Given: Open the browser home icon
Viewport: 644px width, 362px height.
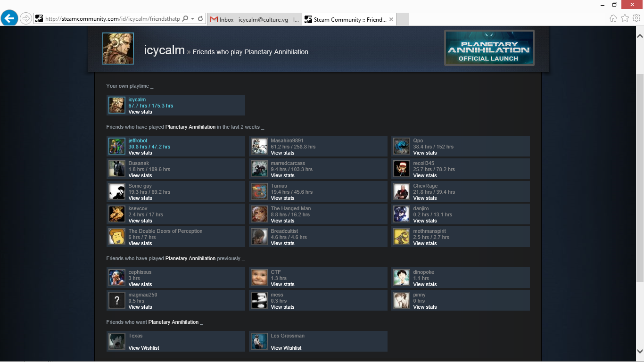Looking at the screenshot, I should click(x=613, y=18).
